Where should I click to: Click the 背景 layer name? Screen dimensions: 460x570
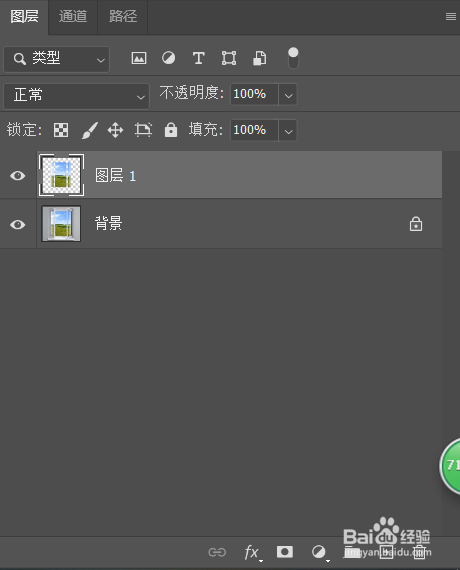[x=108, y=223]
